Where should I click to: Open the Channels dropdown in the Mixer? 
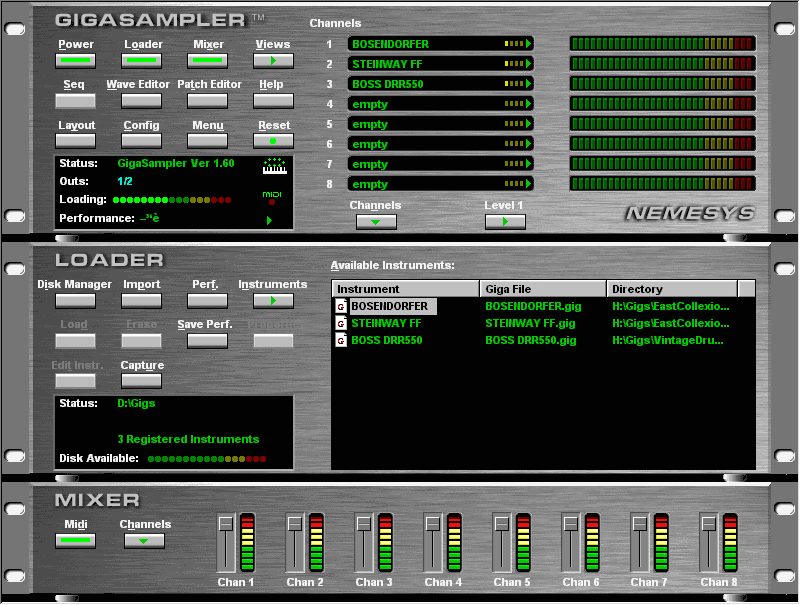[x=144, y=541]
